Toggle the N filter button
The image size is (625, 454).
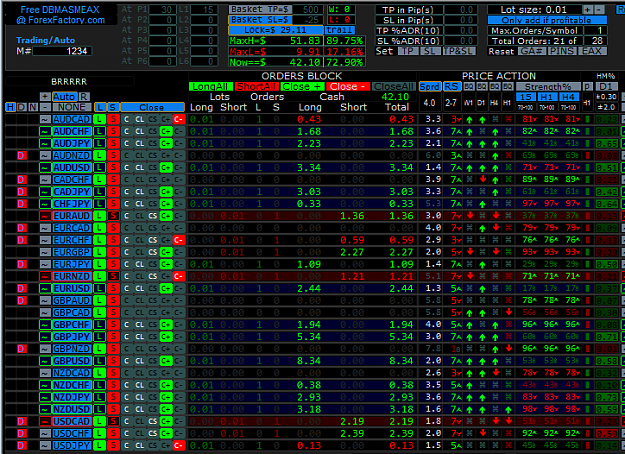coord(33,107)
